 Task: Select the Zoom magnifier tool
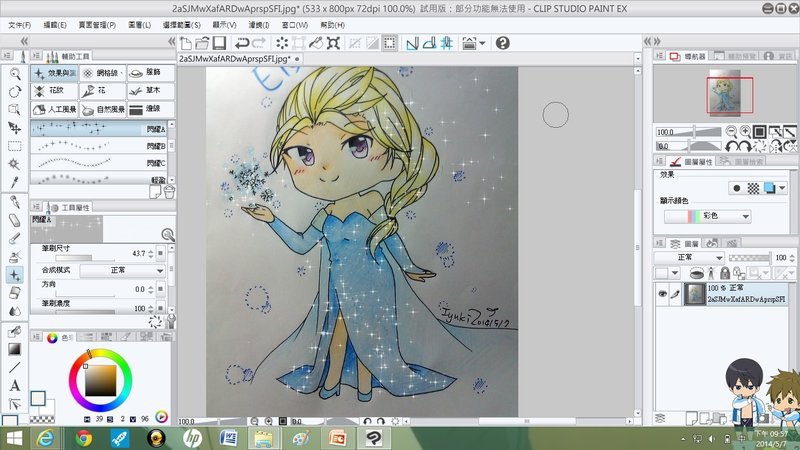(x=15, y=74)
